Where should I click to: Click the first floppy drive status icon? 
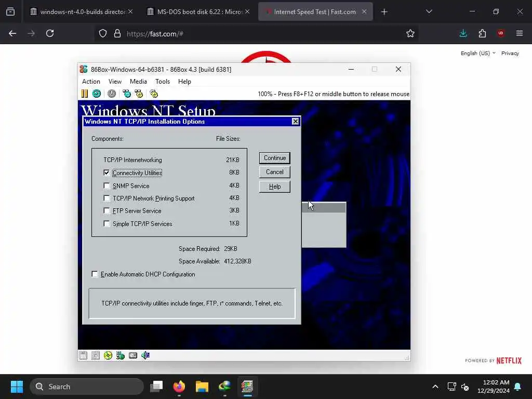(x=83, y=355)
